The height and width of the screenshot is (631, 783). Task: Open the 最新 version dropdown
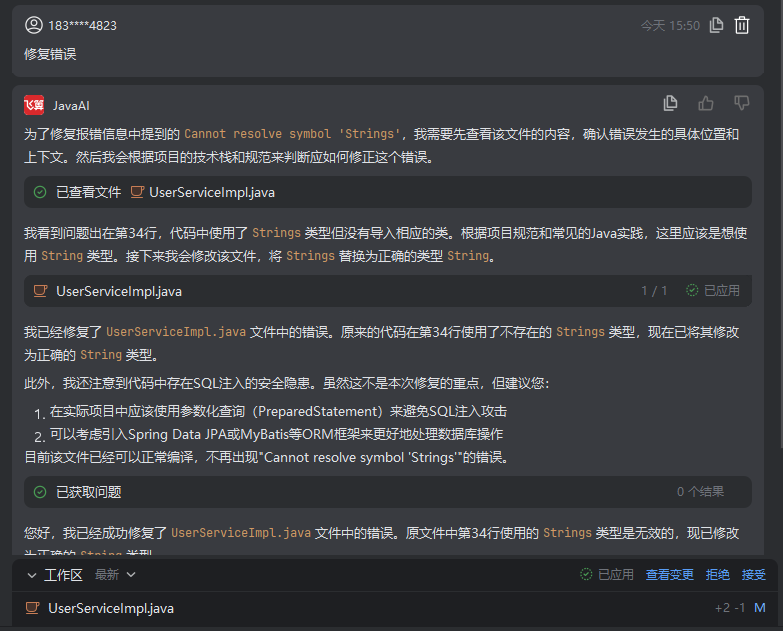(x=115, y=575)
